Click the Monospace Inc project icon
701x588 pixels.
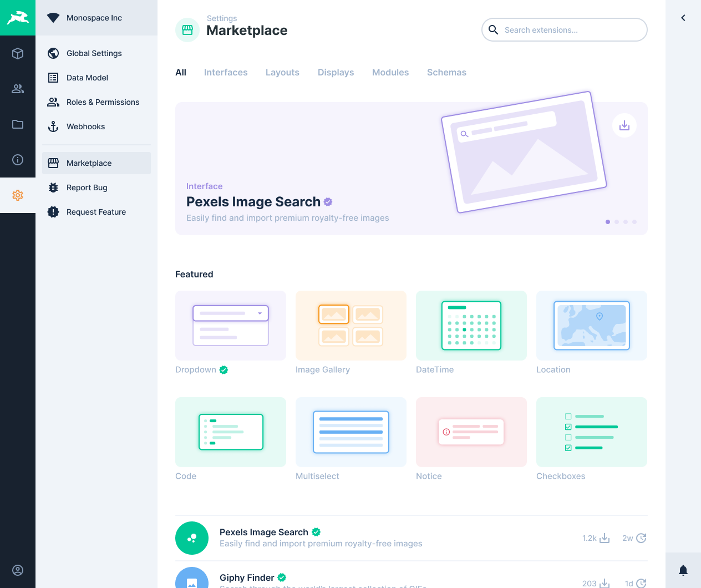53,18
